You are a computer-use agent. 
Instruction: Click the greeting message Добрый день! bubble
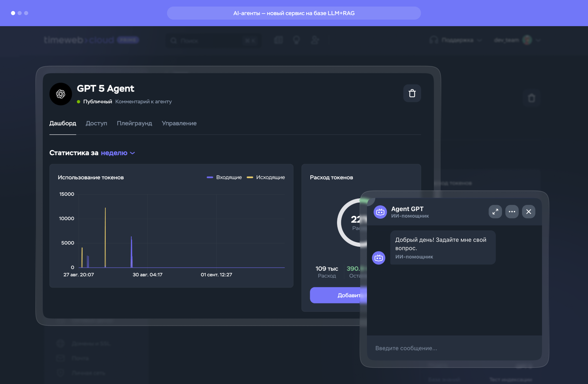[x=443, y=247]
